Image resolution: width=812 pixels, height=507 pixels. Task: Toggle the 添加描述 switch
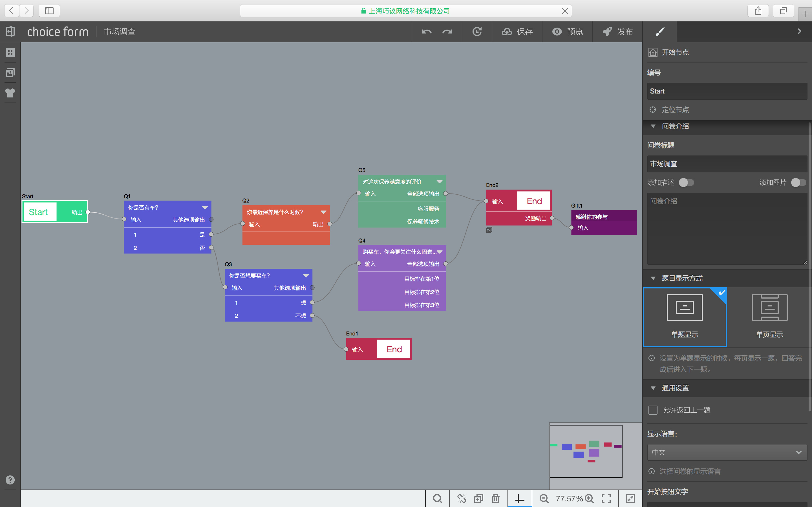686,183
